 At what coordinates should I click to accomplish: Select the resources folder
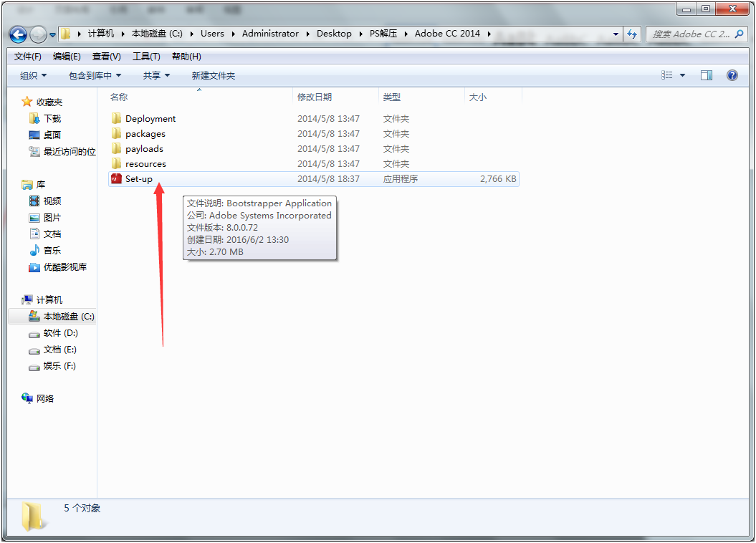click(x=145, y=164)
